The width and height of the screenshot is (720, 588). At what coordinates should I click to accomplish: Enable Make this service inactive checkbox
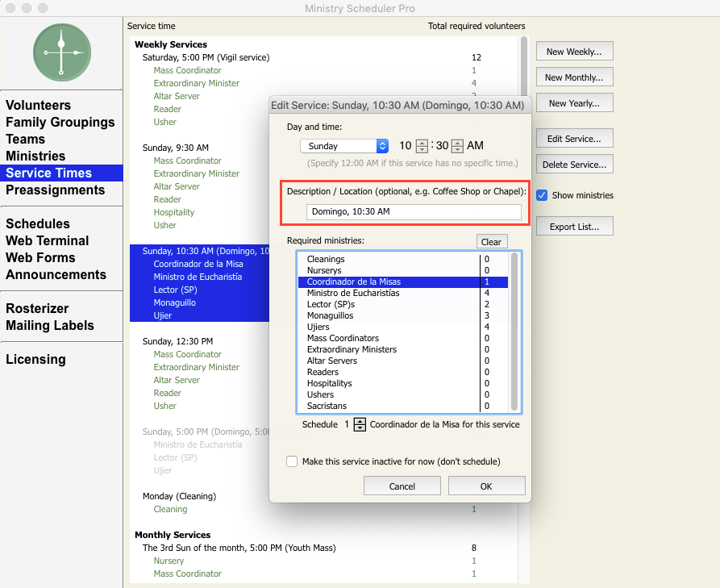coord(292,461)
